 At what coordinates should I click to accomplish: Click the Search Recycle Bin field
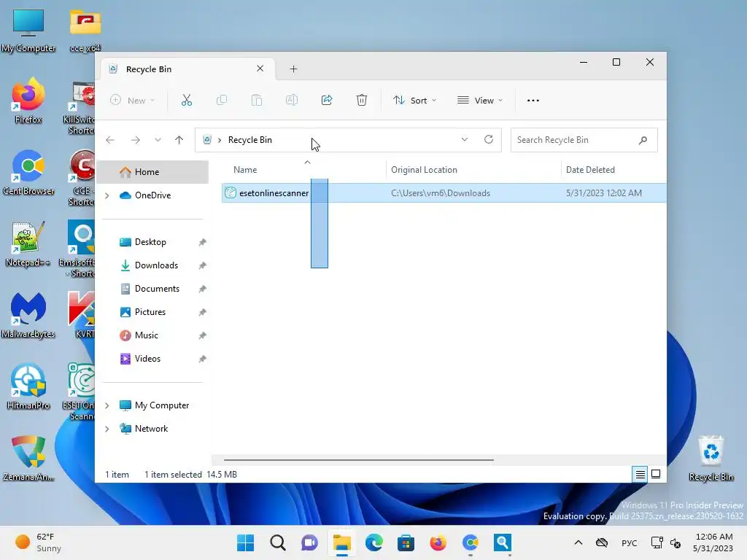pos(584,140)
